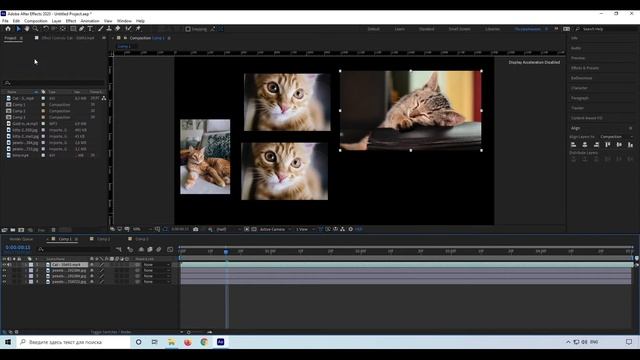Open the Paragraph panel

(580, 98)
